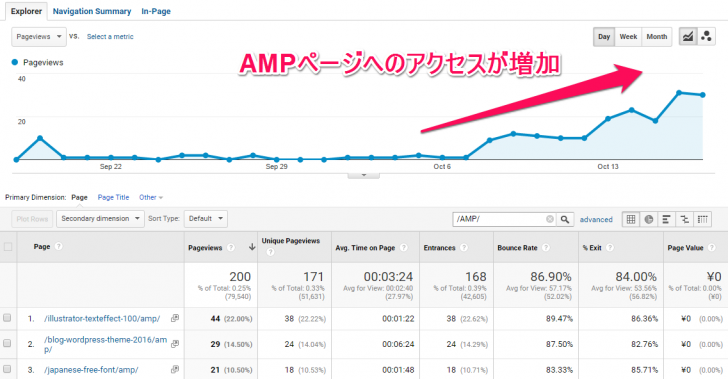Screen dimensions: 728x379
Task: Tick the select-all rows checkbox
Action: point(8,247)
